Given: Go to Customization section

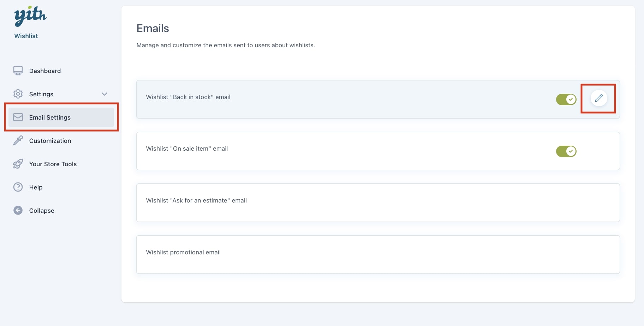Looking at the screenshot, I should click(50, 141).
